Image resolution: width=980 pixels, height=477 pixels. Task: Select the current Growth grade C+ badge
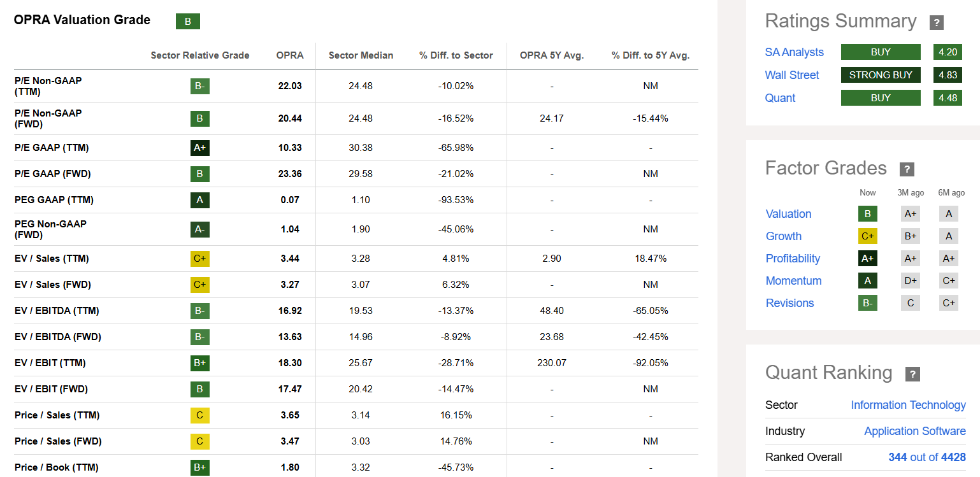coord(867,236)
